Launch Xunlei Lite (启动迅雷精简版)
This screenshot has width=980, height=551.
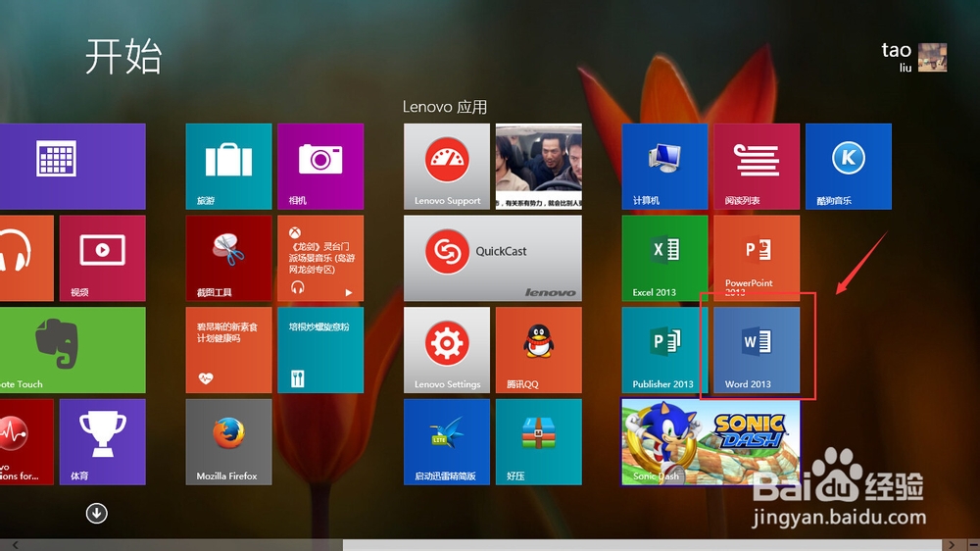(x=447, y=442)
